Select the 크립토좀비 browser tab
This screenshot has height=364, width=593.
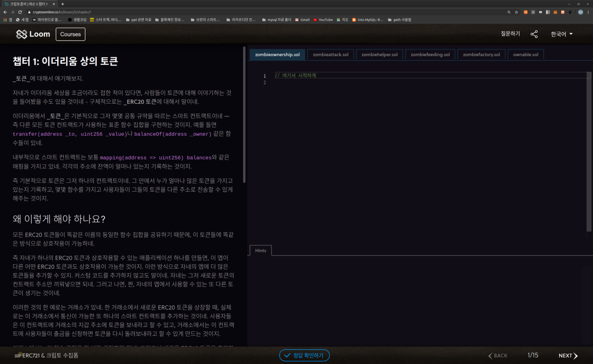click(29, 3)
